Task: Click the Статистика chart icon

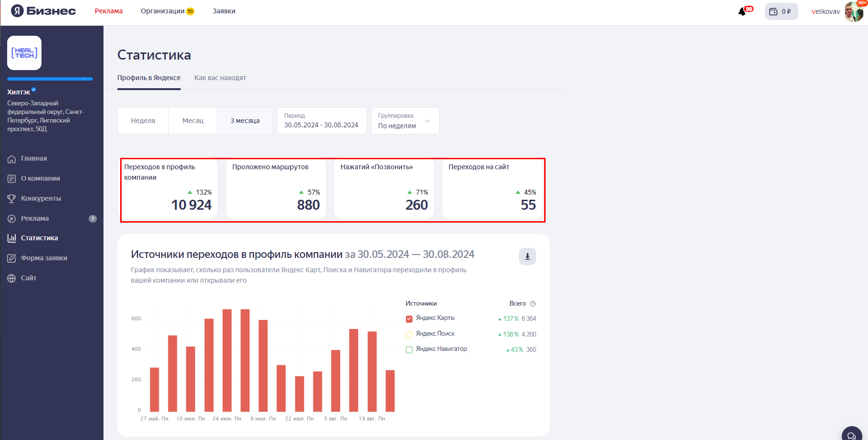Action: point(12,238)
